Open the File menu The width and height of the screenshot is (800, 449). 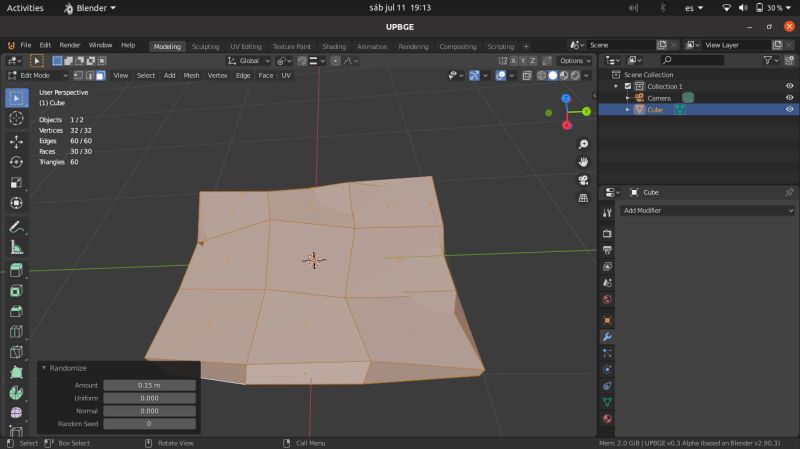coord(26,45)
